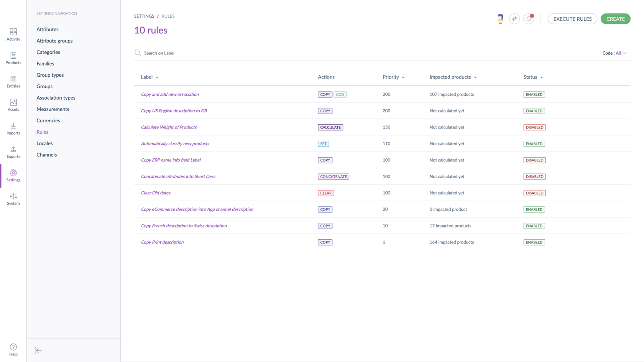Open the Exports icon
This screenshot has height=362, width=644.
13,152
